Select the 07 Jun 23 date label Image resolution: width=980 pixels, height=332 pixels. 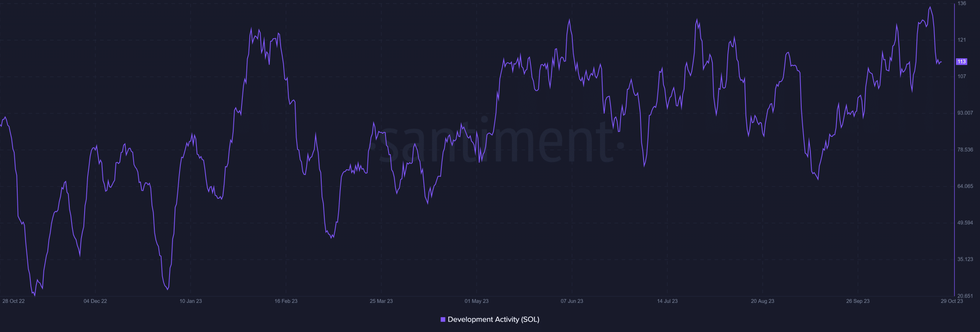[x=572, y=301]
